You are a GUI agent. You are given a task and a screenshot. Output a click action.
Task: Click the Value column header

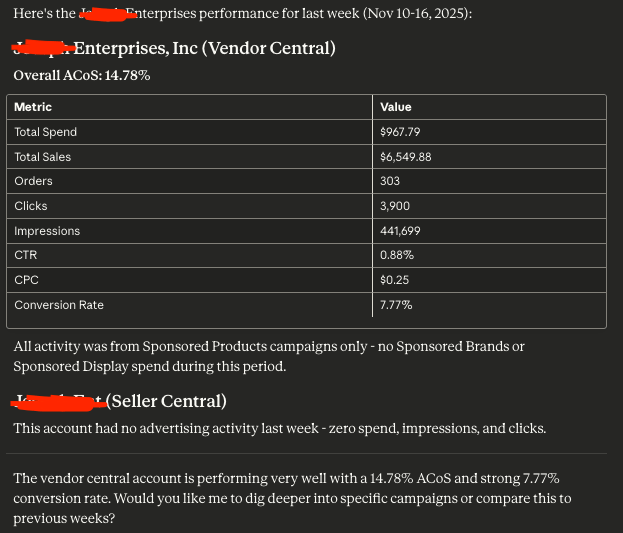point(395,107)
